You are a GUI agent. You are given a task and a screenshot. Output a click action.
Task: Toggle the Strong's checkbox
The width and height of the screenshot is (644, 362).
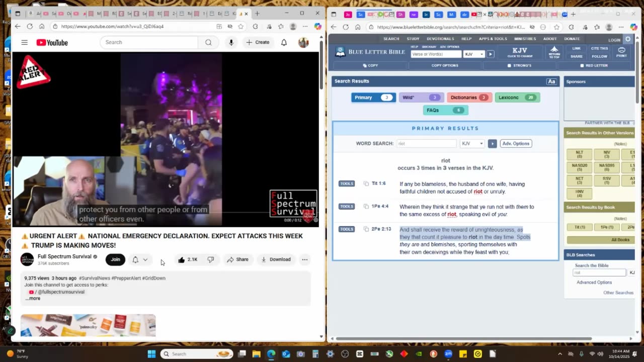click(509, 66)
